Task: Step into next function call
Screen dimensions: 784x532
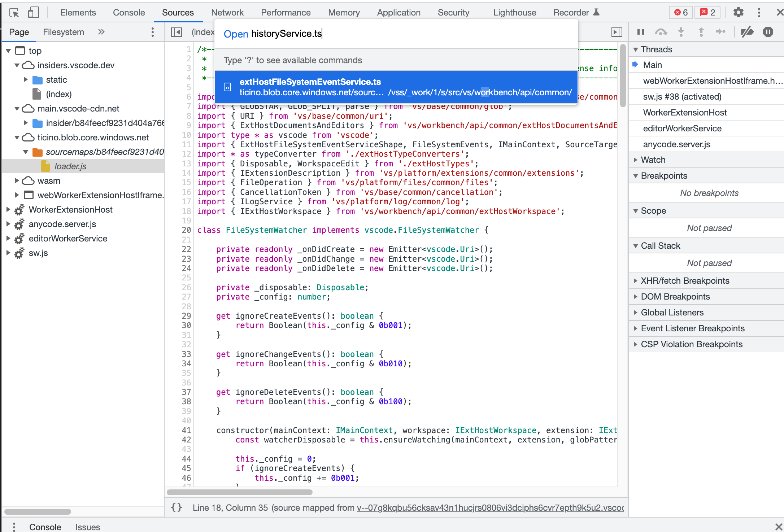Action: (681, 32)
